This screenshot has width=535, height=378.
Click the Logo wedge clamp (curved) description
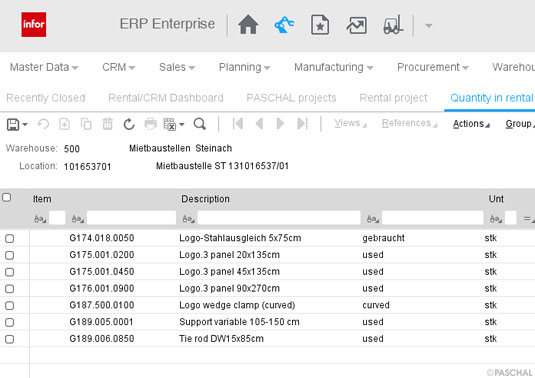[x=237, y=305]
